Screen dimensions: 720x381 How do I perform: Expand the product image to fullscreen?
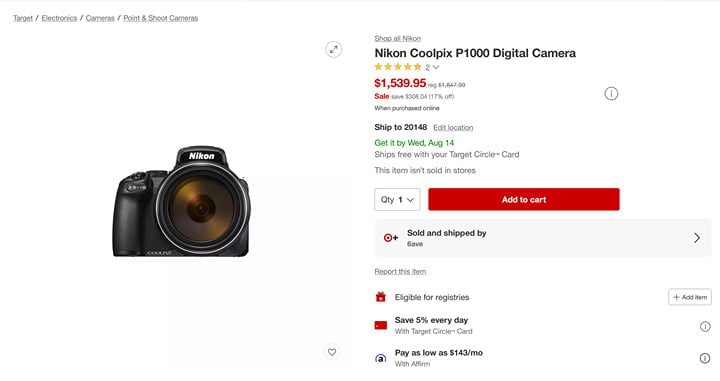coord(334,49)
